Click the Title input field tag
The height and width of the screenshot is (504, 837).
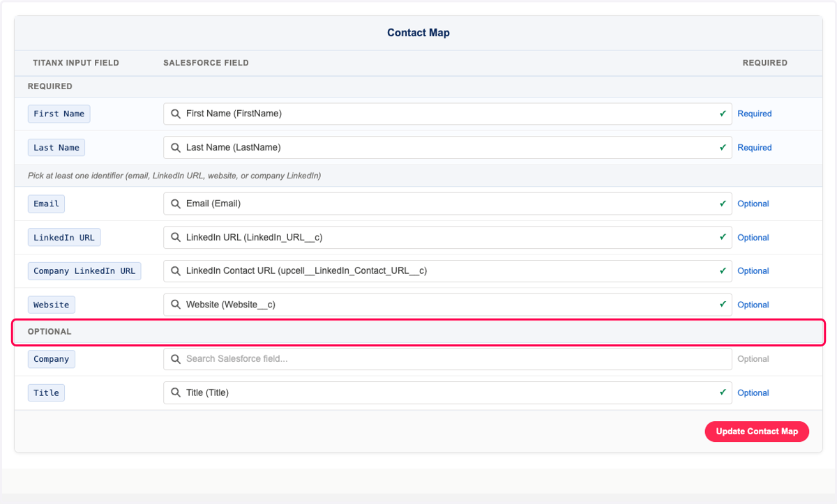(x=46, y=392)
